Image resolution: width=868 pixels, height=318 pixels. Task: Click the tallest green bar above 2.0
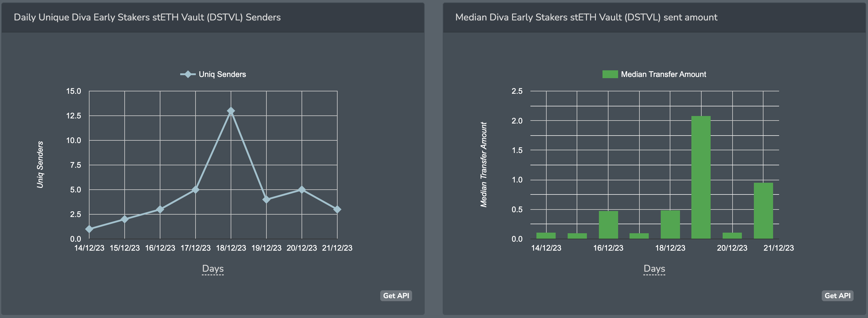click(701, 177)
